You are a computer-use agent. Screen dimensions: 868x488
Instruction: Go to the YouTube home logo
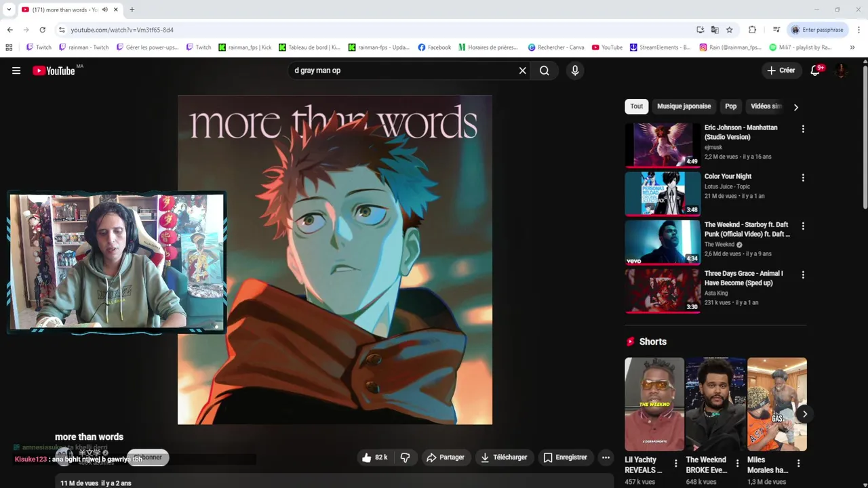point(54,70)
